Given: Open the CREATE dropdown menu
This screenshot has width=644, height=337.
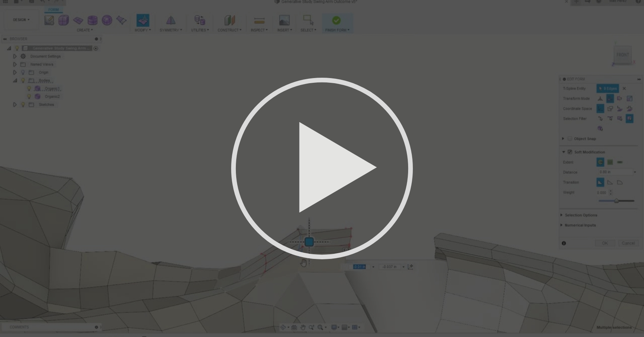Looking at the screenshot, I should coord(85,30).
